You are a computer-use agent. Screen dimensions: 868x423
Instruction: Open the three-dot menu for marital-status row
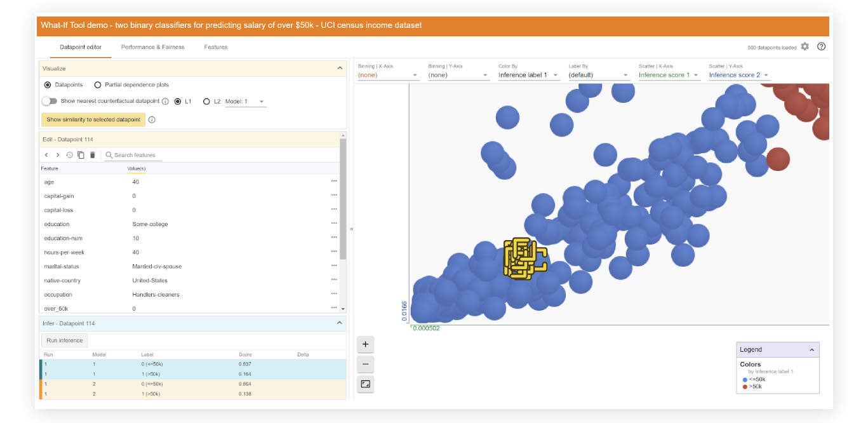pyautogui.click(x=334, y=265)
